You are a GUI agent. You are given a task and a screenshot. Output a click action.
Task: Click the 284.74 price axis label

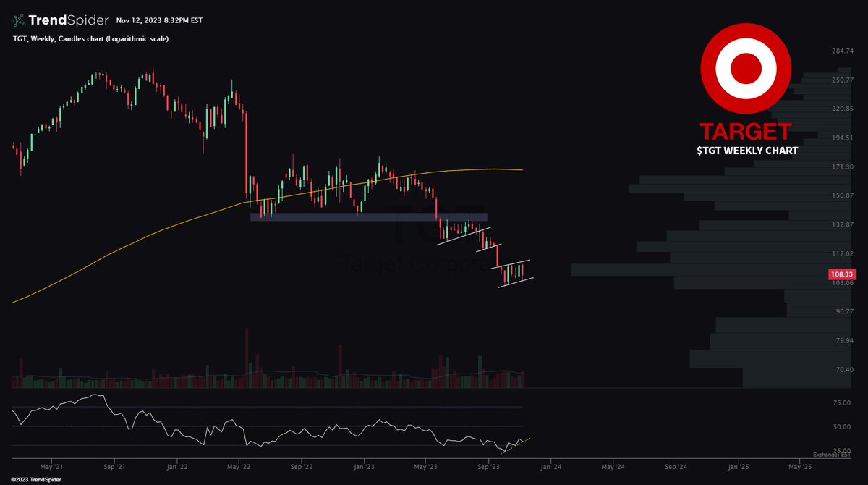[x=843, y=51]
